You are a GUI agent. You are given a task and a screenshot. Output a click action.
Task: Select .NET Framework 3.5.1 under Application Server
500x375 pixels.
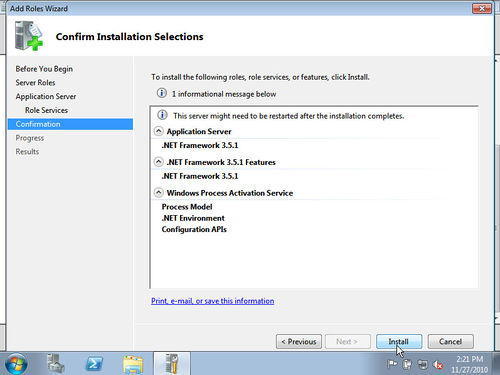click(x=200, y=145)
